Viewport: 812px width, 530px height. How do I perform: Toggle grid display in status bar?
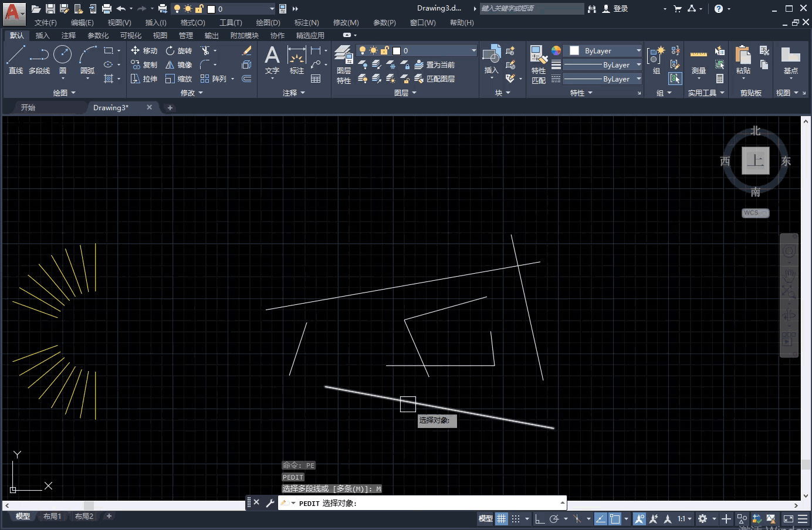[502, 519]
